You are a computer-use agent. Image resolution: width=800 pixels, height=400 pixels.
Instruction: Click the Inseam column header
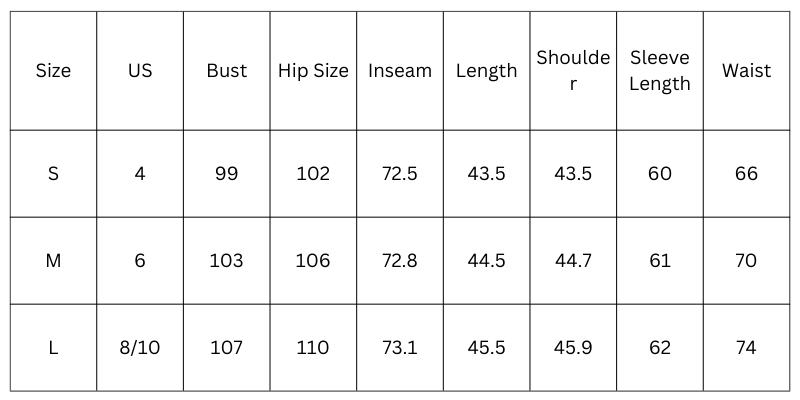point(400,71)
